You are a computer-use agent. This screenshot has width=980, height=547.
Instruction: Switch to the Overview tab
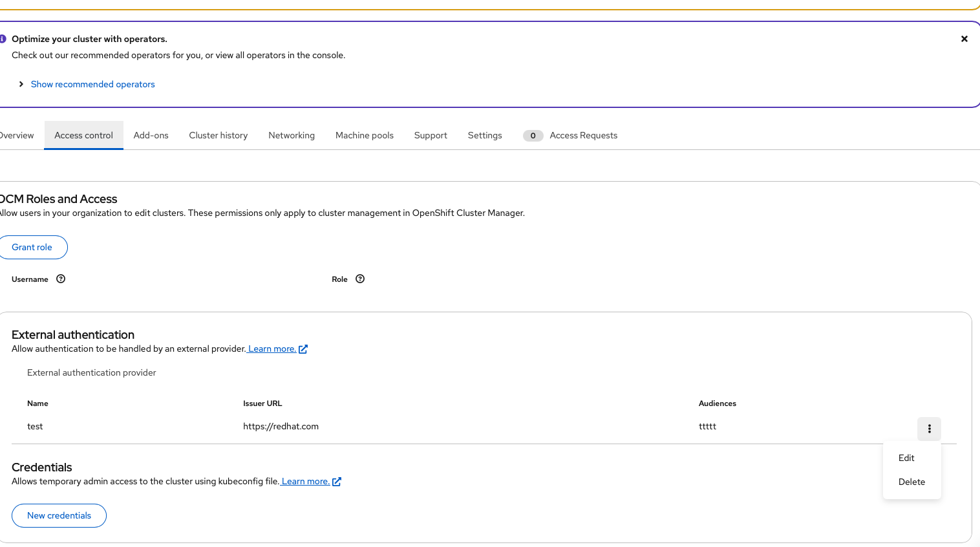pyautogui.click(x=16, y=135)
